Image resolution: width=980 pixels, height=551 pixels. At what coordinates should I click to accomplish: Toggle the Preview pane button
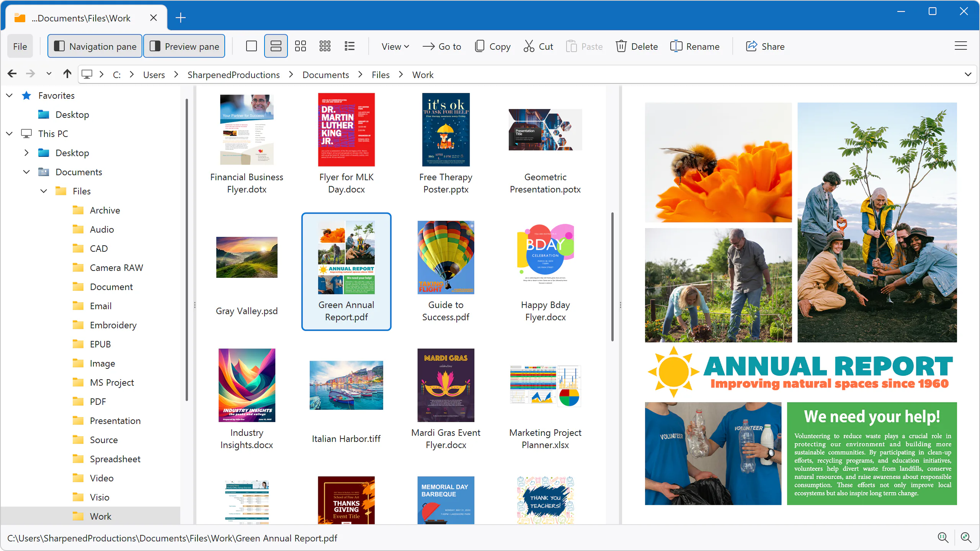[184, 46]
